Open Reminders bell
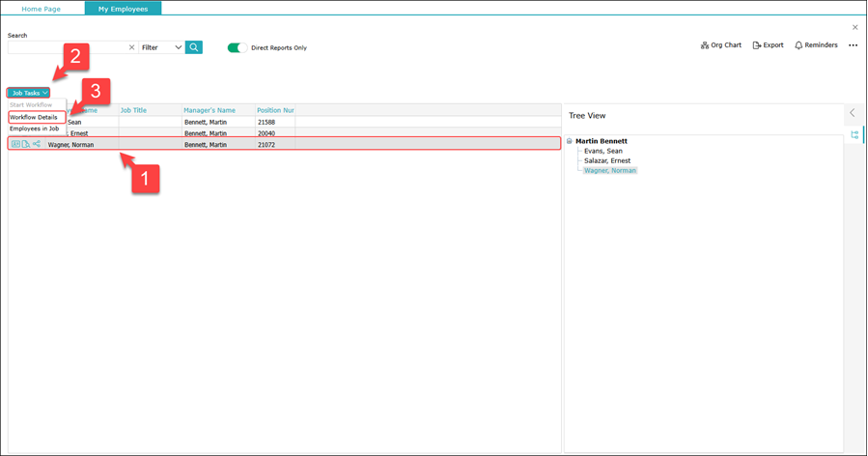The image size is (868, 456). pos(816,45)
